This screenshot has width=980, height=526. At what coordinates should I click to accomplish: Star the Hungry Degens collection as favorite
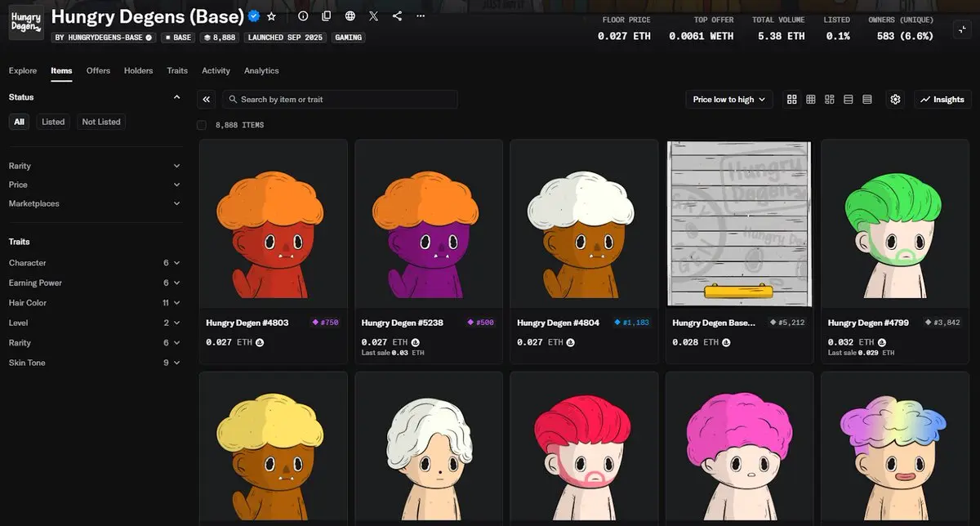click(x=272, y=16)
